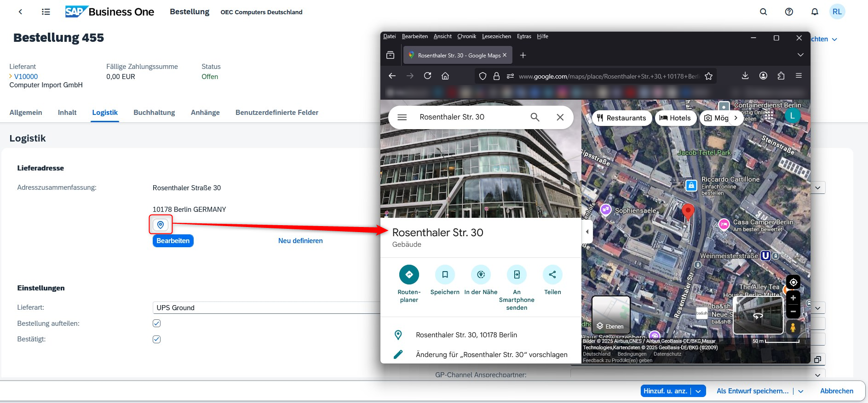Open the Chronik menu in browser

tap(466, 36)
